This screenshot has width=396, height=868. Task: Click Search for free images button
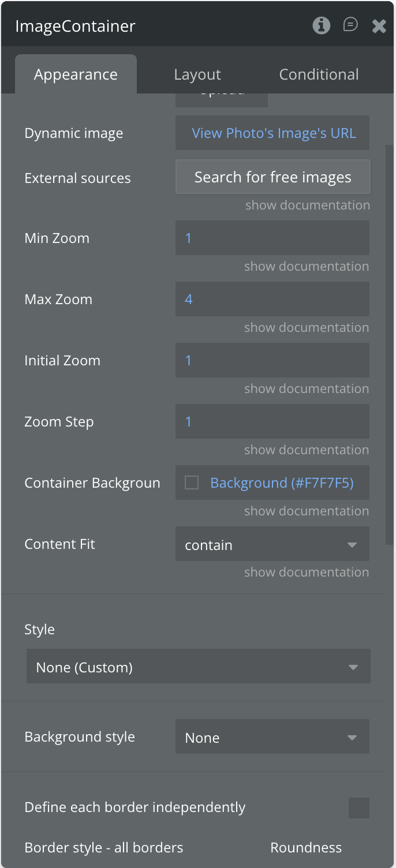(272, 177)
